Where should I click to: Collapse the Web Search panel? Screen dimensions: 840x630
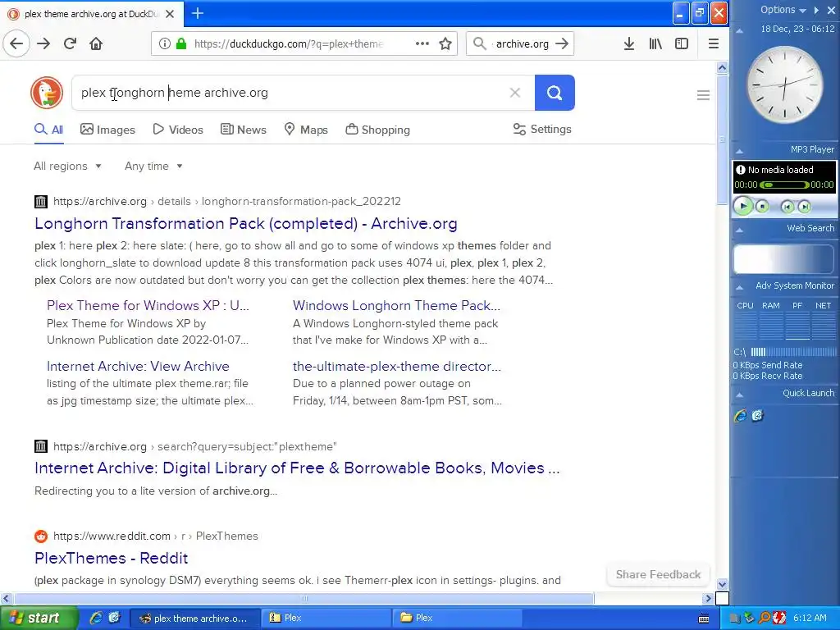coord(739,230)
